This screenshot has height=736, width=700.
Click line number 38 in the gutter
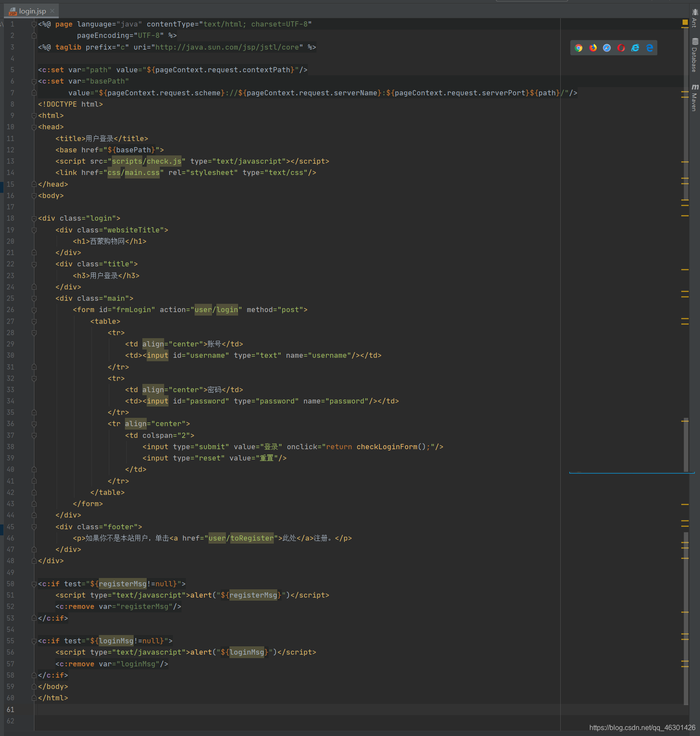pos(10,447)
